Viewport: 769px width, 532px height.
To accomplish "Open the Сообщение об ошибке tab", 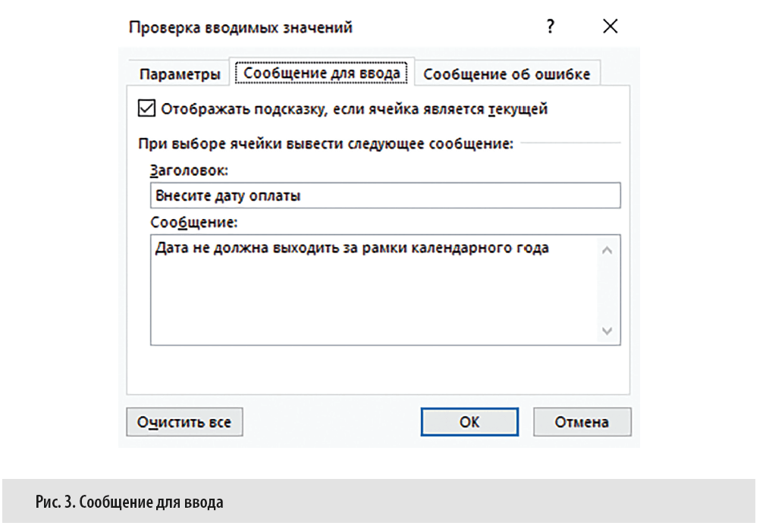I will [508, 73].
